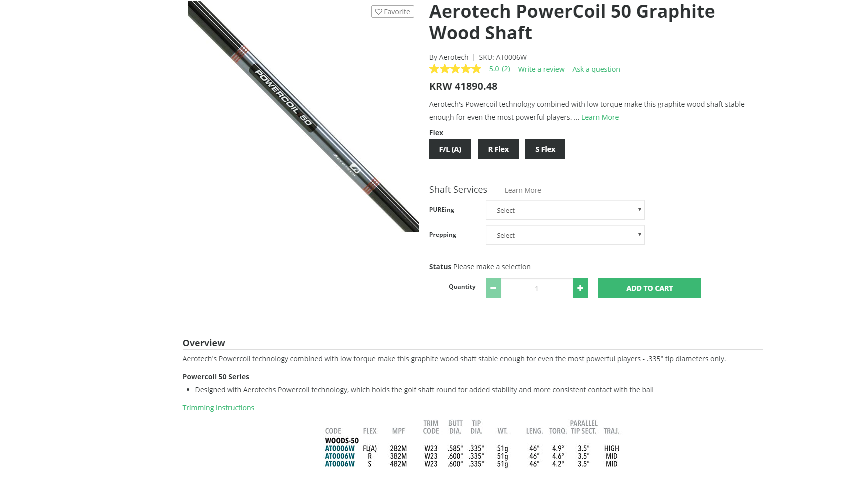Expand description with Learn More link
This screenshot has width=862, height=481.
(x=600, y=117)
